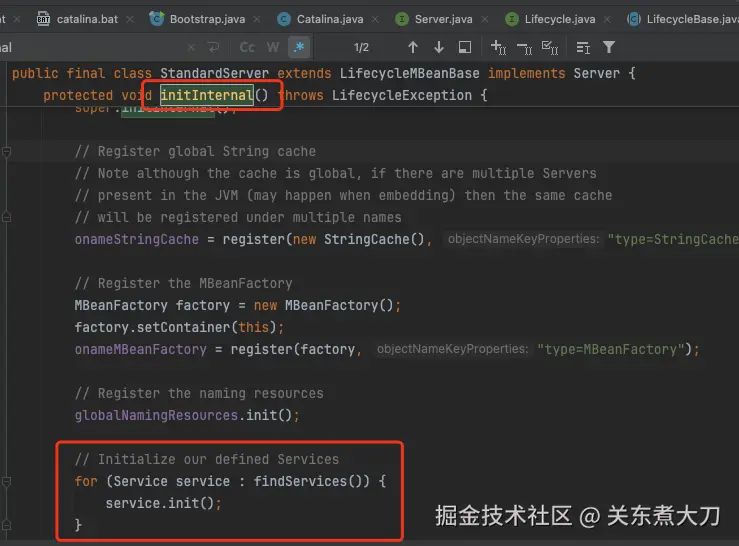Click the "type=MBeanFactory" string literal

coord(611,349)
